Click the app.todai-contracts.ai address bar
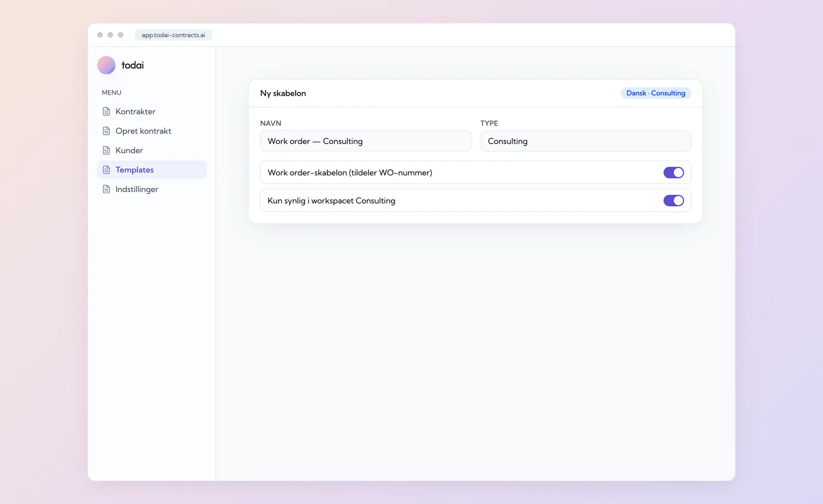 coord(173,35)
